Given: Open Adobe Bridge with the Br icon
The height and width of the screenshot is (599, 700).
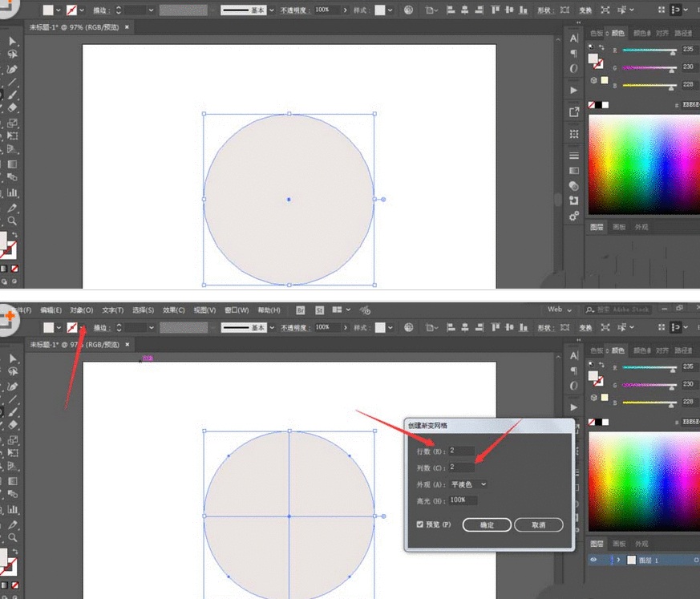Looking at the screenshot, I should click(x=301, y=310).
